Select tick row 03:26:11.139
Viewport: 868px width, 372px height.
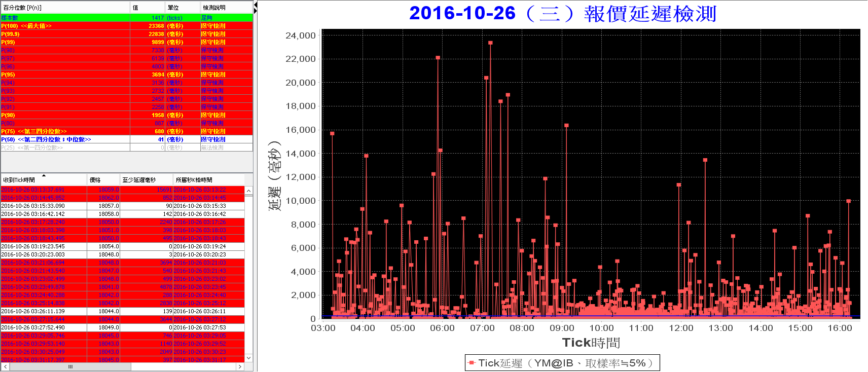click(x=123, y=311)
